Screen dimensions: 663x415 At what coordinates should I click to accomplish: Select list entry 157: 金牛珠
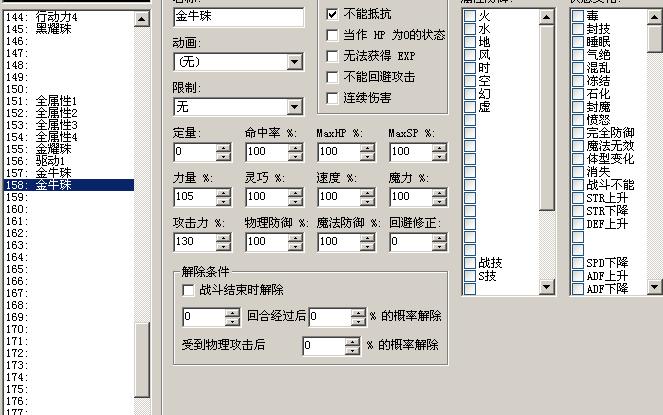pos(69,173)
